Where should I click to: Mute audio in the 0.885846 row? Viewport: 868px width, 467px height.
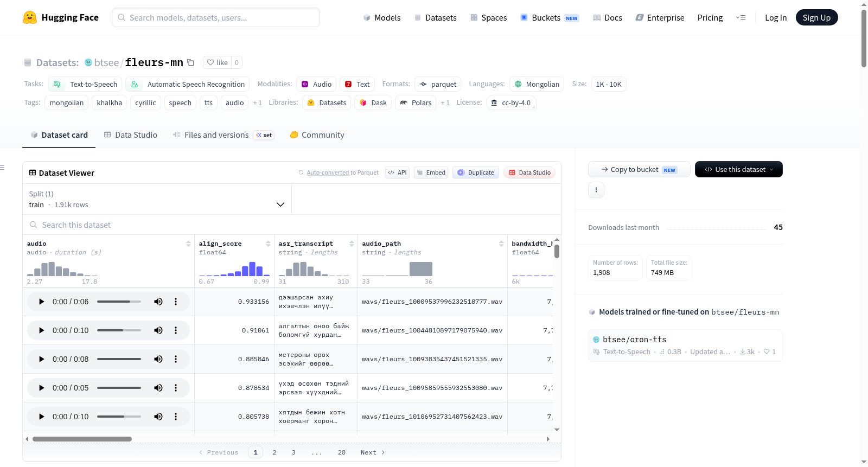(x=158, y=359)
